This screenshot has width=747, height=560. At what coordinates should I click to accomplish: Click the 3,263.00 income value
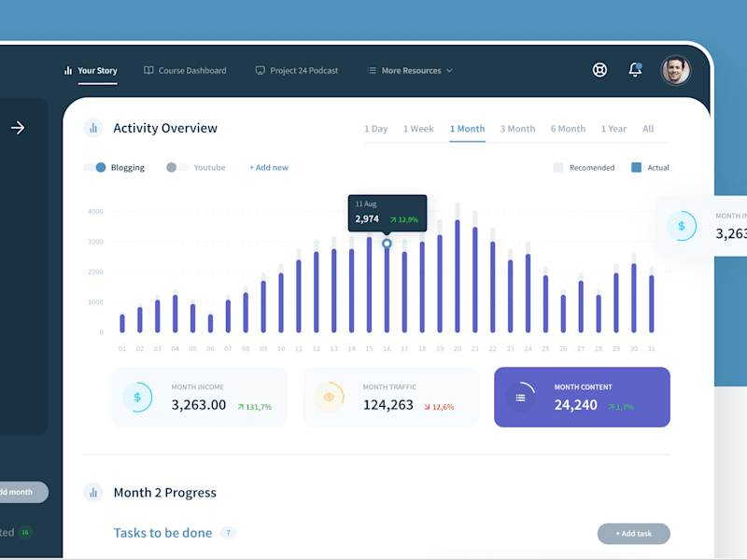pyautogui.click(x=199, y=405)
